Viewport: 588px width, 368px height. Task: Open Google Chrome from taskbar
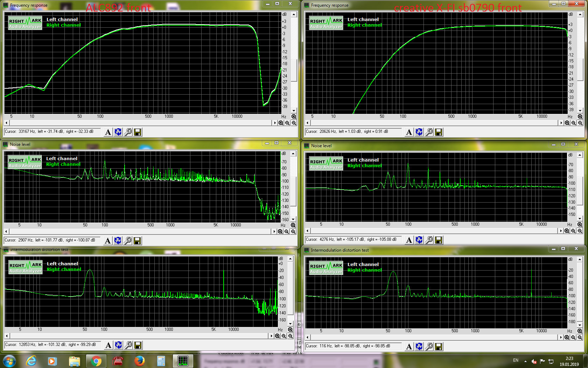96,361
